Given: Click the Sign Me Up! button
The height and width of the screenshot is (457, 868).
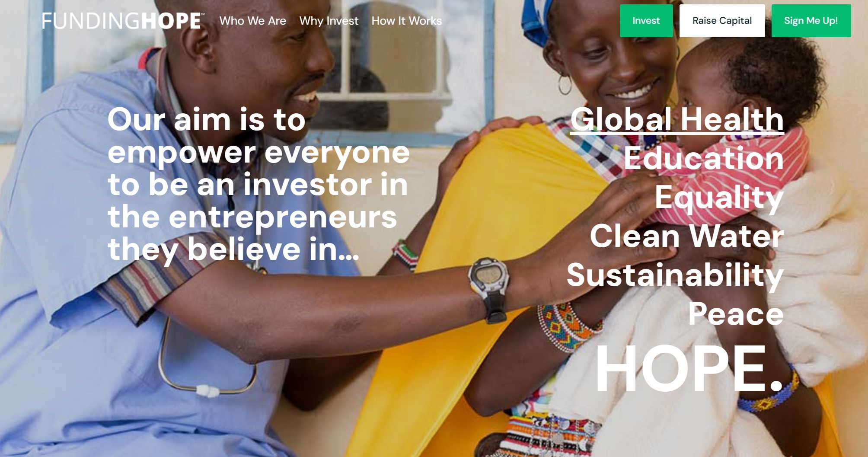Looking at the screenshot, I should (811, 21).
